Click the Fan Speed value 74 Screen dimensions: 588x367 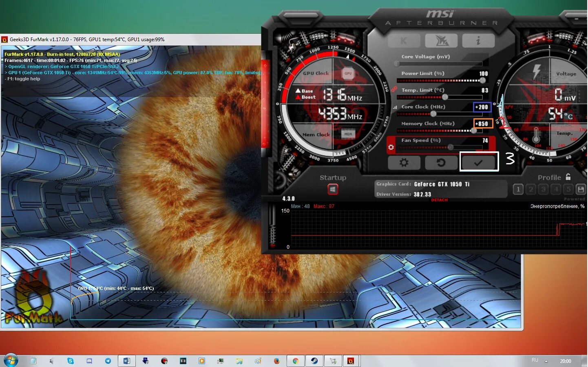[x=485, y=141]
